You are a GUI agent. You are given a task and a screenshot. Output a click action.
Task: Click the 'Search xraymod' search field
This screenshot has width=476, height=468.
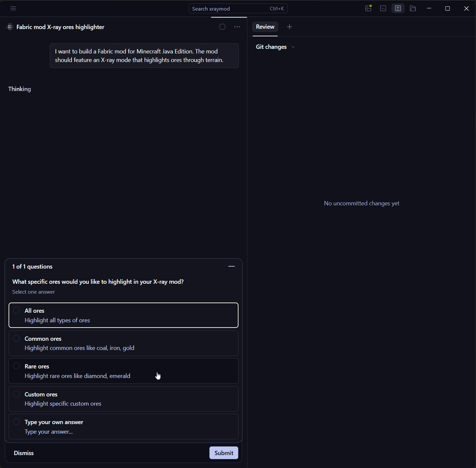pos(238,9)
